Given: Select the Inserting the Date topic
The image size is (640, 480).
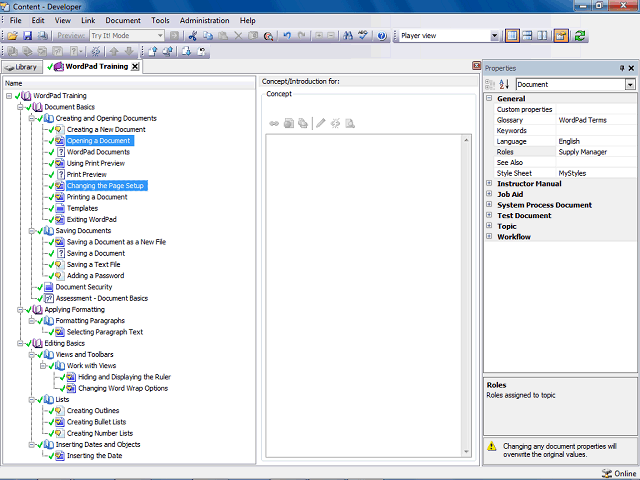Looking at the screenshot, I should click(x=94, y=456).
